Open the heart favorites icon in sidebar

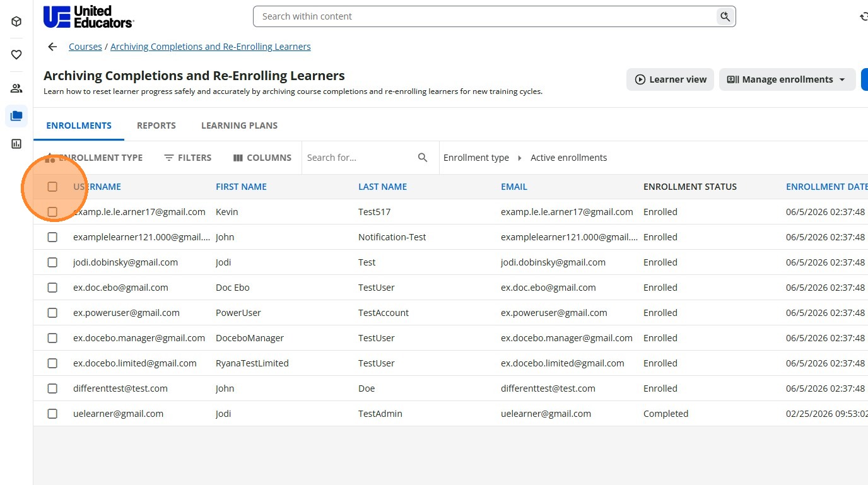point(16,55)
